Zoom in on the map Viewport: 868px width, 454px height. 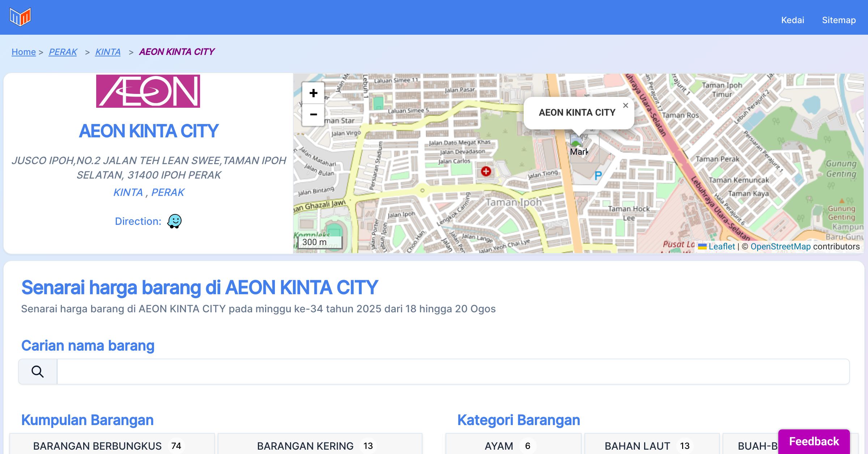click(x=313, y=93)
